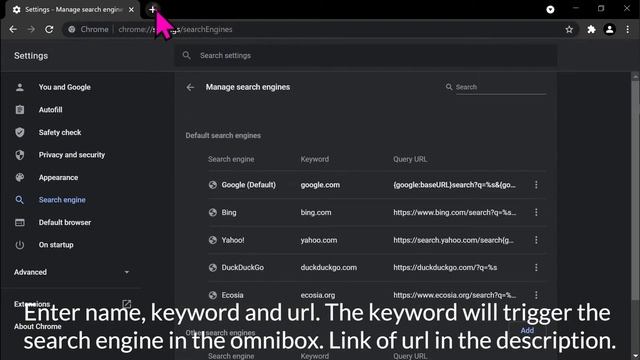
Task: Click the Bing query URL text
Action: (454, 212)
